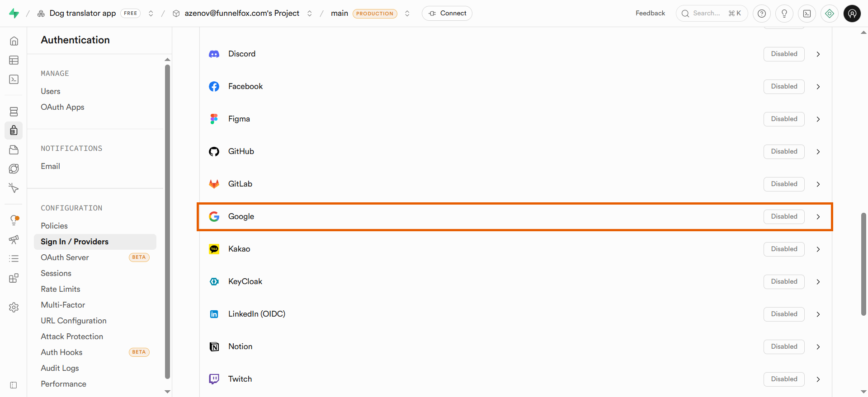The height and width of the screenshot is (397, 868).
Task: Expand the Twitch provider chevron
Action: [x=818, y=379]
